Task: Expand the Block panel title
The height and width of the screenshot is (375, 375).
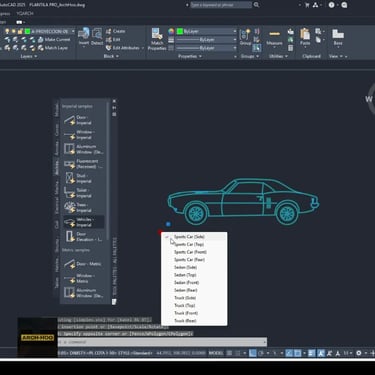Action: (x=111, y=56)
